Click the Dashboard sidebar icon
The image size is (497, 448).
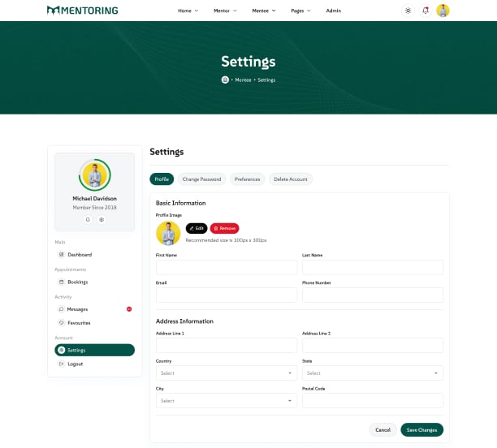click(61, 254)
